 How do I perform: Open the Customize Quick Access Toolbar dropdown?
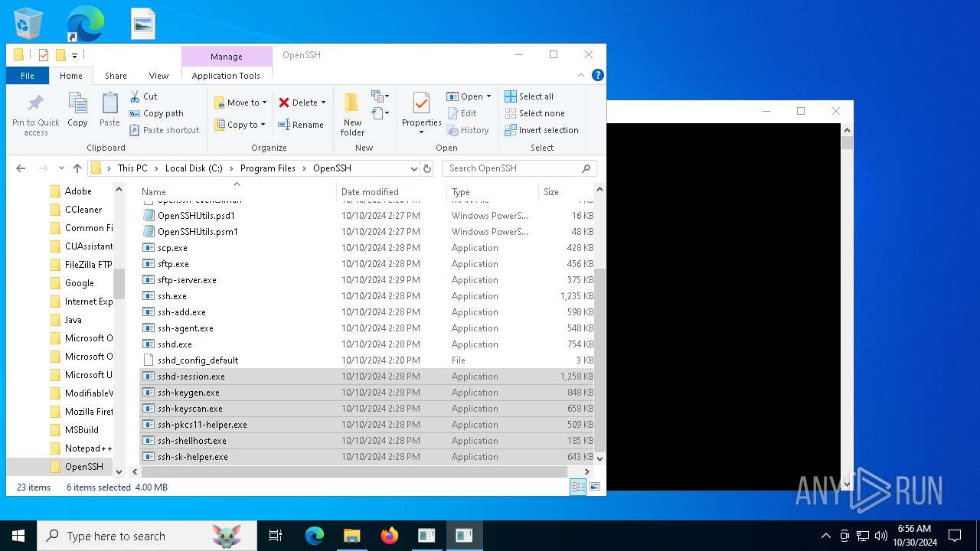(74, 55)
